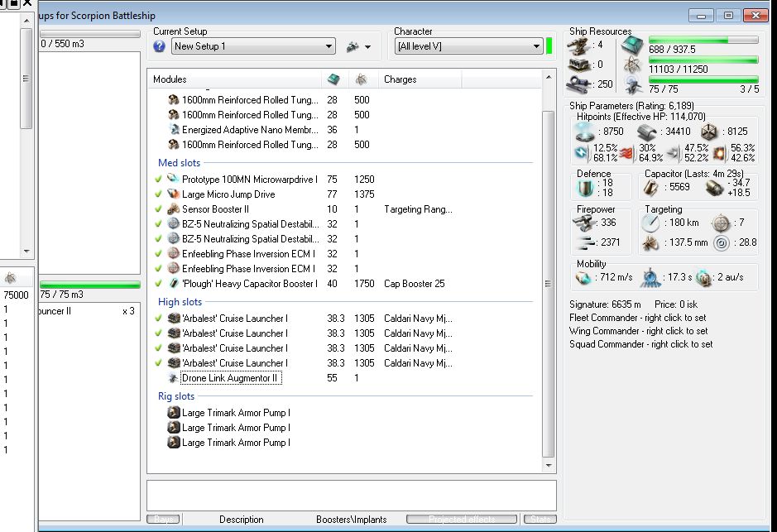Click the drone bandwidth bar above 75 / 75
The width and height of the screenshot is (777, 532).
click(x=703, y=79)
